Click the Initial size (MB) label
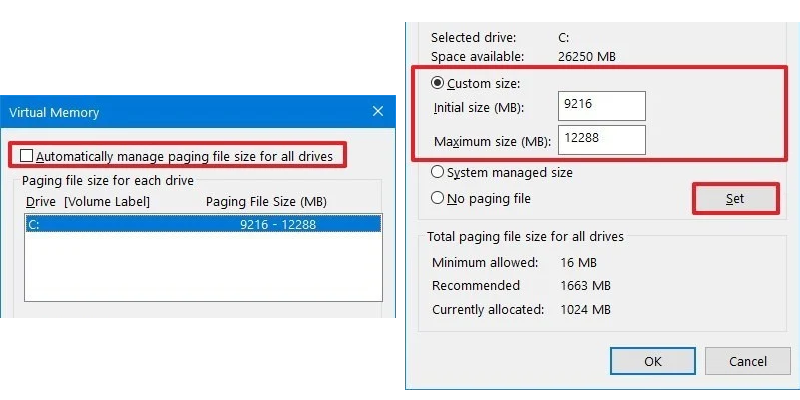Viewport: 800px width, 400px height. (x=479, y=108)
